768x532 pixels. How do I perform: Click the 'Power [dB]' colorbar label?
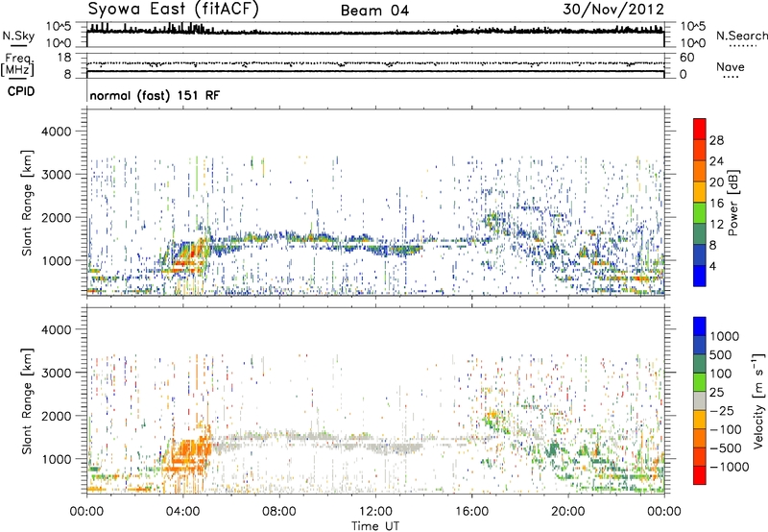coord(732,203)
